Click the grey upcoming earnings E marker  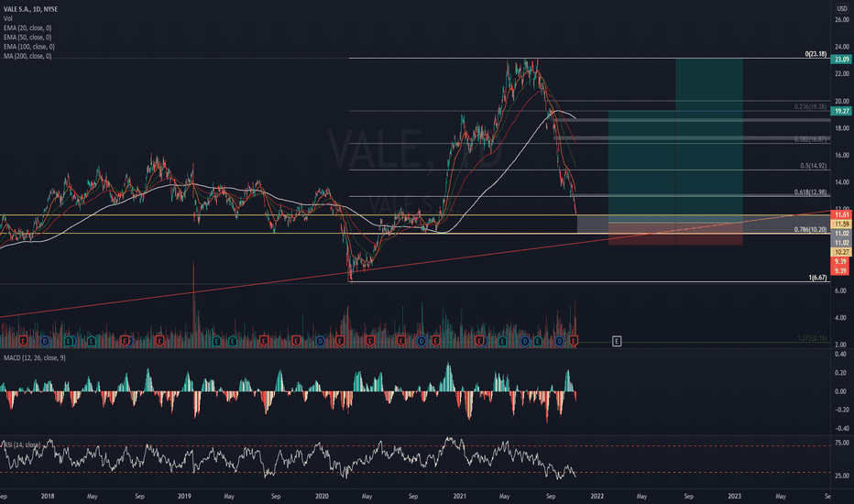coord(617,341)
